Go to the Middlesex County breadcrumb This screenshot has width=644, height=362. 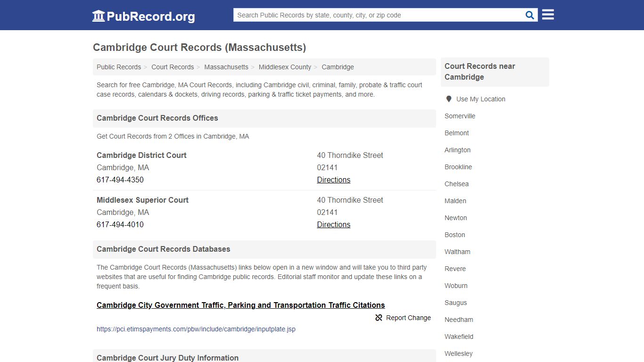285,67
